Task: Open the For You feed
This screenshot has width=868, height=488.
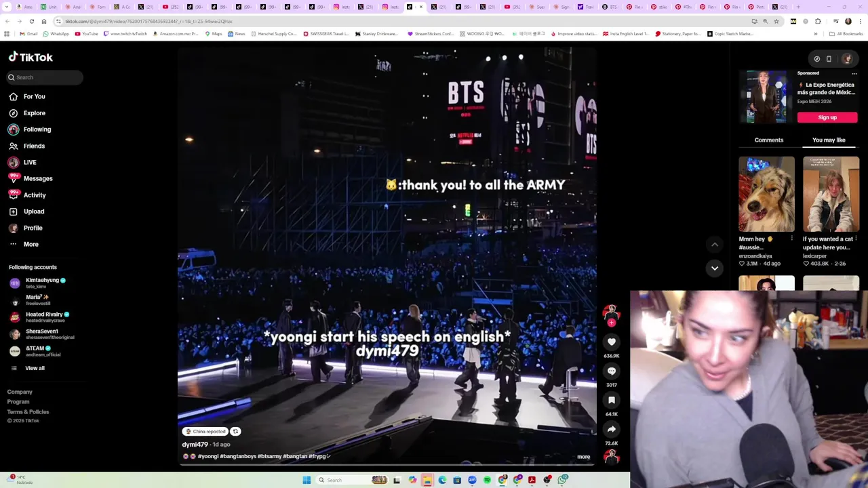Action: point(27,96)
